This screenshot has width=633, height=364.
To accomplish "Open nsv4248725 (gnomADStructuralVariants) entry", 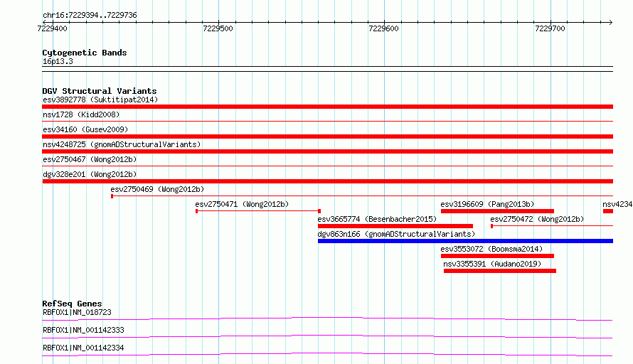I will (x=327, y=151).
